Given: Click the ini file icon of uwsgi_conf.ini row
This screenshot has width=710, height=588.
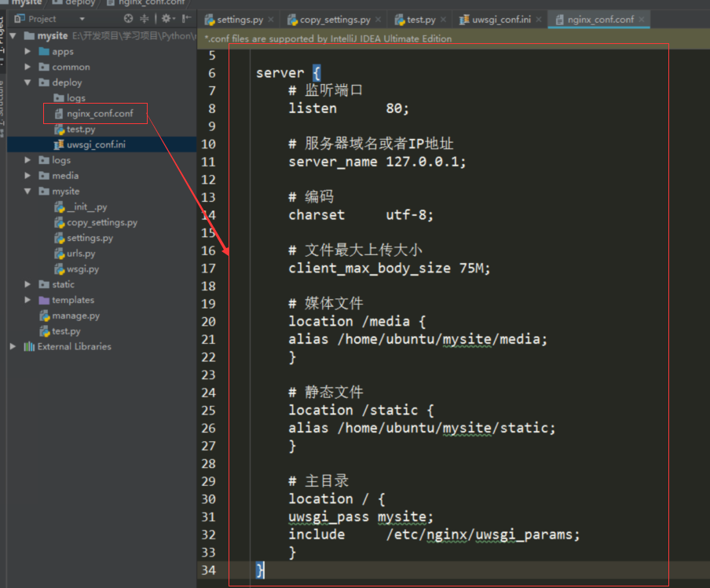Looking at the screenshot, I should [59, 145].
